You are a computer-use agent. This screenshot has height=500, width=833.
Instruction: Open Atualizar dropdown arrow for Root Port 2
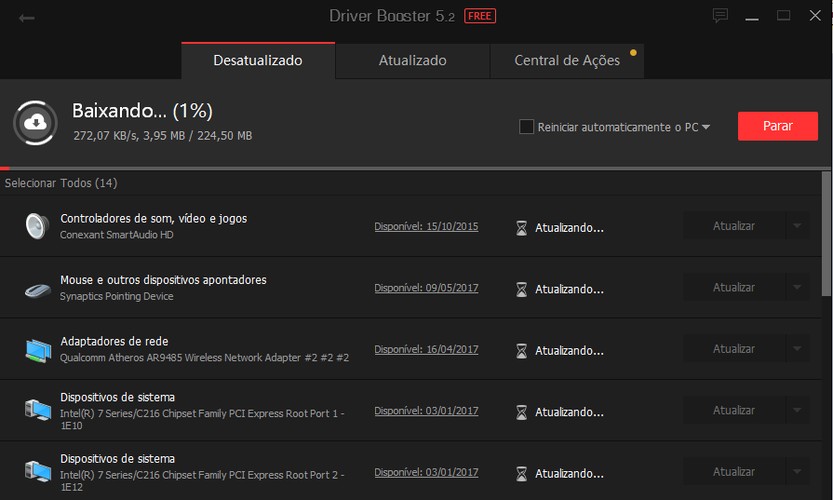coord(797,471)
